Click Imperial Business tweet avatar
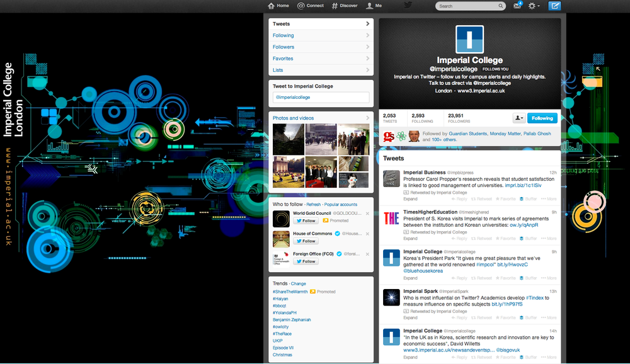This screenshot has height=364, width=630. tap(391, 178)
